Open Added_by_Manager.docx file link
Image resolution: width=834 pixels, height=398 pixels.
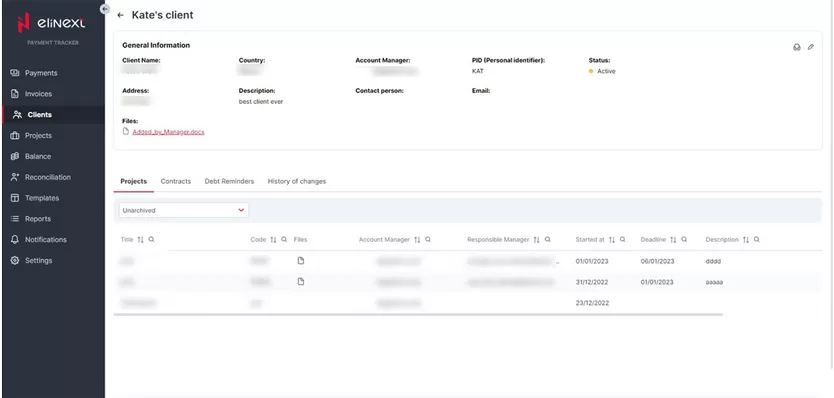168,131
